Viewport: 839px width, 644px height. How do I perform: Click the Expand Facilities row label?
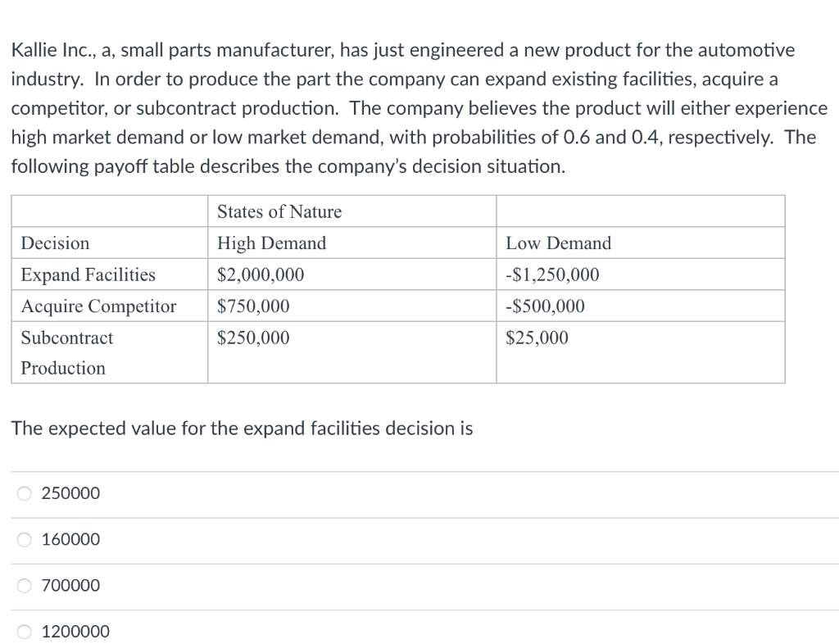click(88, 274)
